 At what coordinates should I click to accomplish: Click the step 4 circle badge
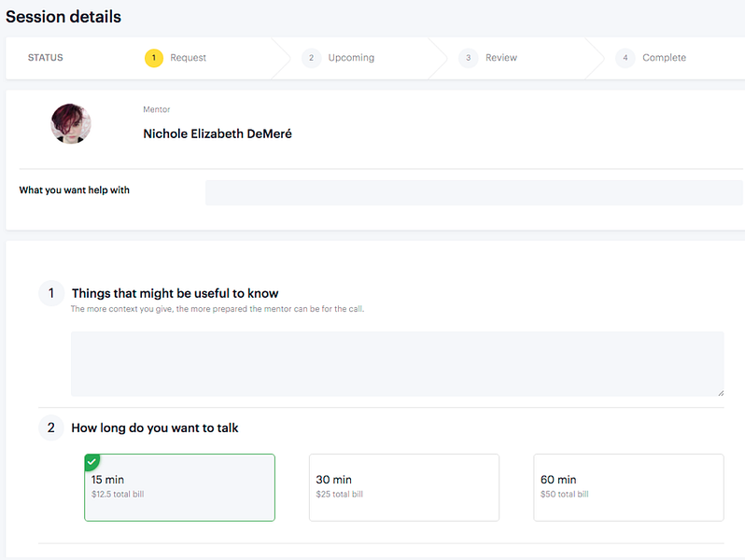coord(626,58)
